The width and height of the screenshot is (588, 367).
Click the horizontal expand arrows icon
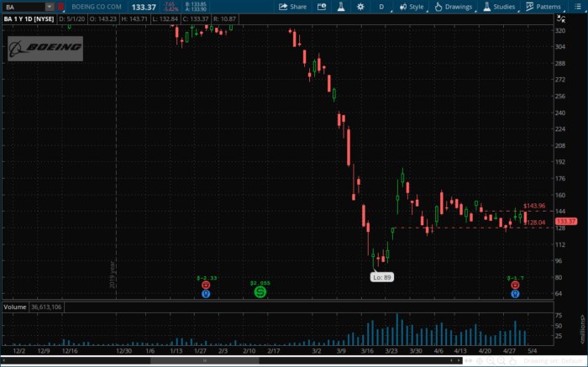469,360
